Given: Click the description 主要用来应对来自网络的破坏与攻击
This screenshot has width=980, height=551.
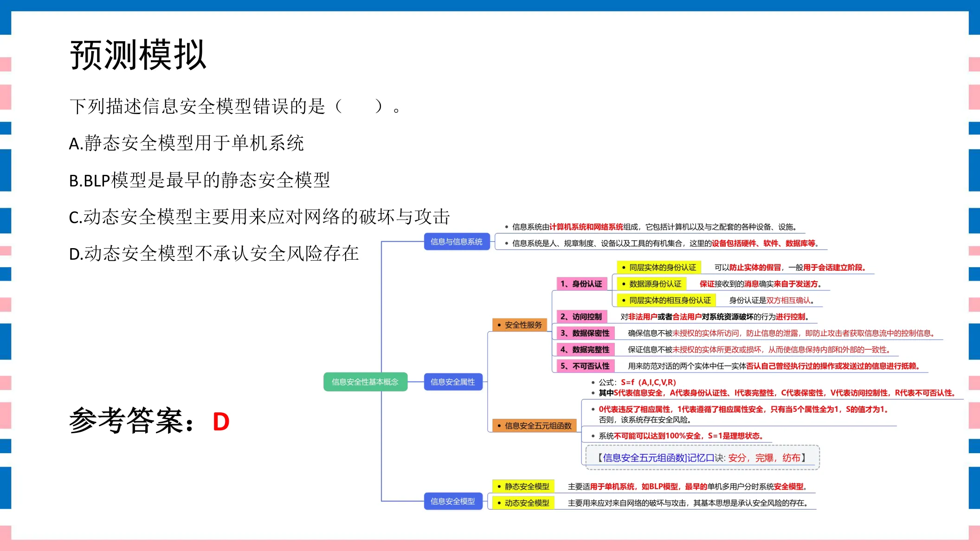Looking at the screenshot, I should (688, 502).
